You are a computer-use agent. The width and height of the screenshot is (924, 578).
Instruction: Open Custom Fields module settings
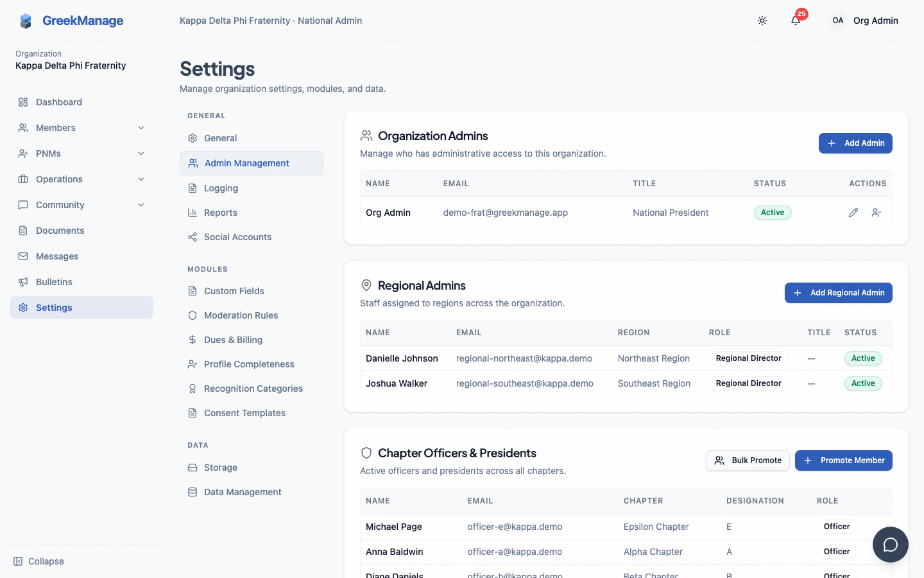[252, 291]
